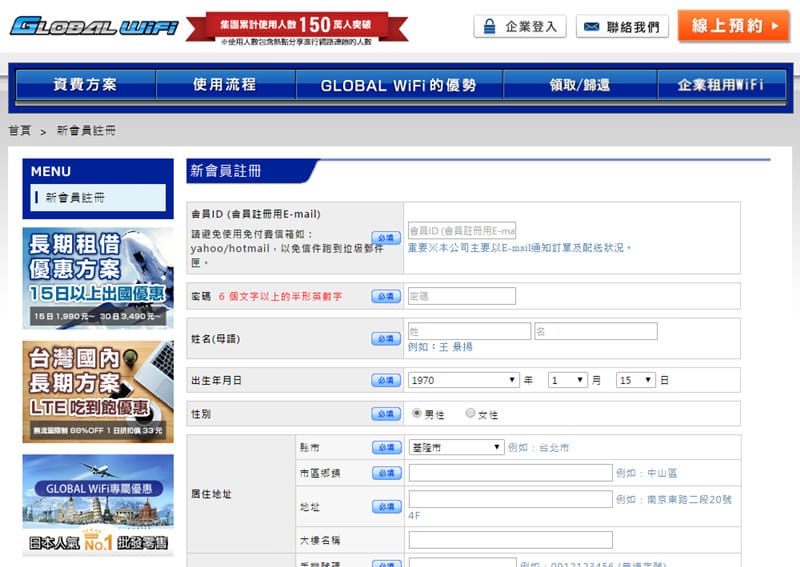The image size is (800, 567).
Task: Click the 必填 badge beside 出生年月日
Action: (x=386, y=380)
